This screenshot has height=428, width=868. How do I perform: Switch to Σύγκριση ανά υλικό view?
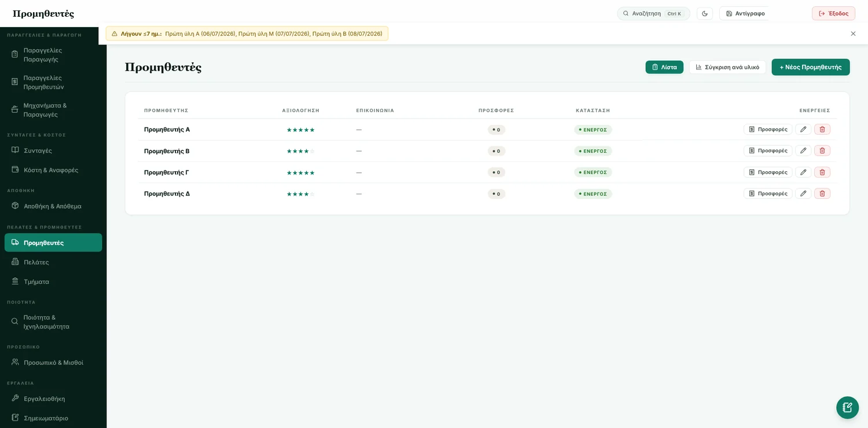coord(727,67)
